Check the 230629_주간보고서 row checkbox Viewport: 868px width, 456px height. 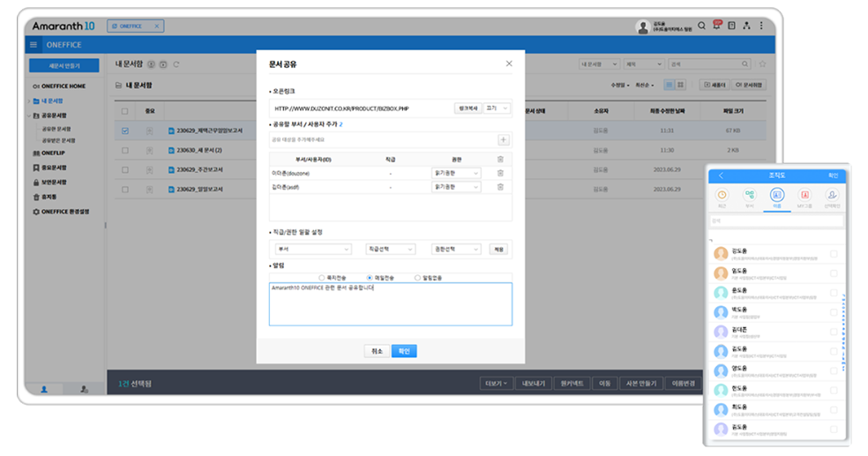[x=125, y=170]
